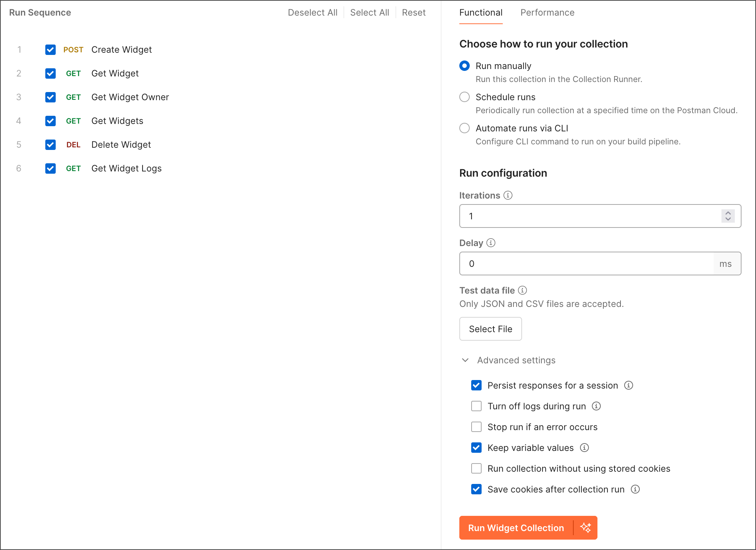Click info icon for Save cookies option

[635, 489]
